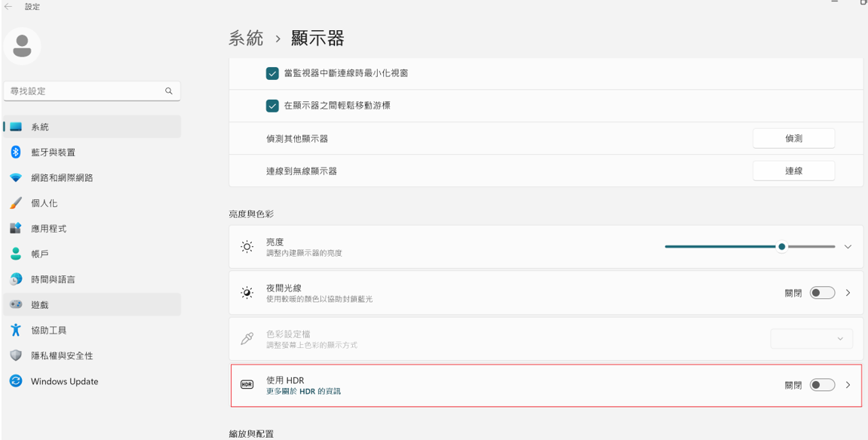Click the Bluetooth icon in sidebar
This screenshot has height=440, width=868.
(x=16, y=152)
